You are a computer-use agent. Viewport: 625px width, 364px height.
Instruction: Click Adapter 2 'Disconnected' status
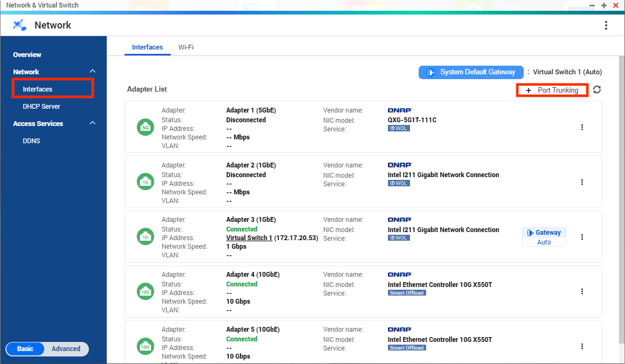point(246,175)
